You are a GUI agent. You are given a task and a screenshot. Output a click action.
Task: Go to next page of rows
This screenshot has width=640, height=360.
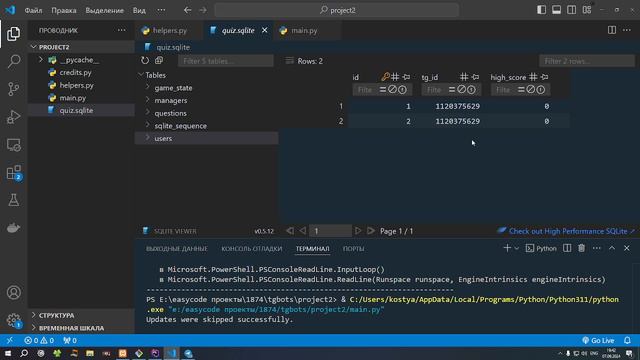click(x=358, y=231)
